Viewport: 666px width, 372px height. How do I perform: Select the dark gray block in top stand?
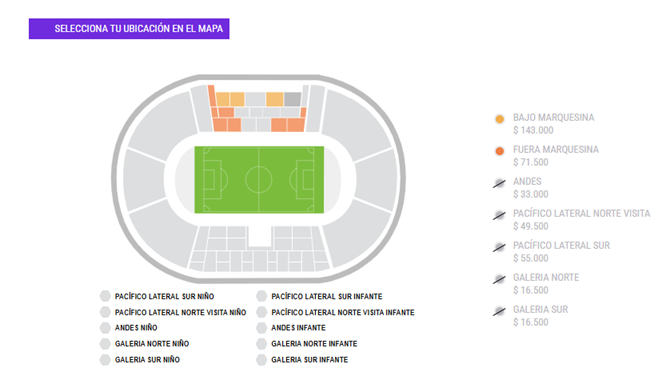[x=293, y=99]
